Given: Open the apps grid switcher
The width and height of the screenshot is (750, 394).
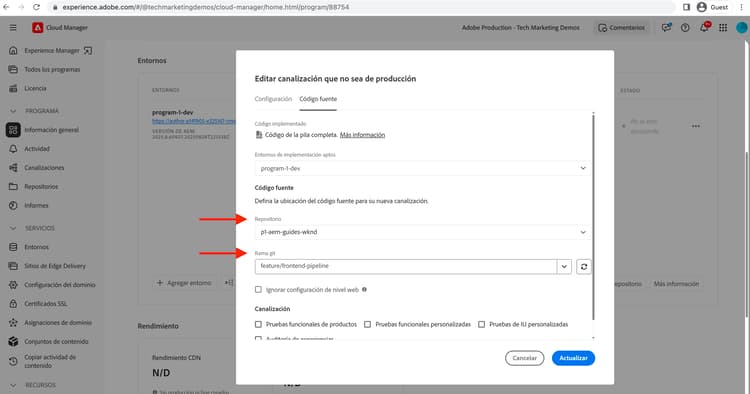Looking at the screenshot, I should (x=723, y=28).
